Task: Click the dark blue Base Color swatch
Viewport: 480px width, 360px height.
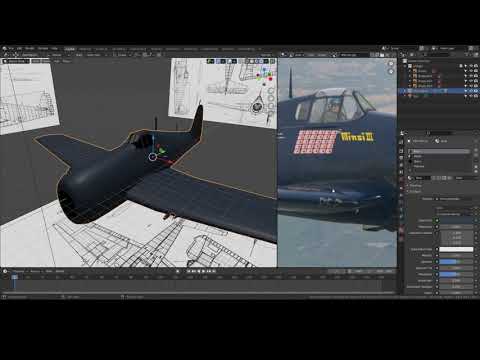Action: tap(456, 220)
